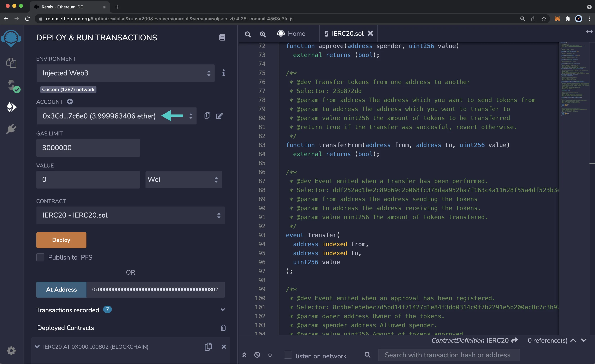Zoom out the editor font
This screenshot has height=364, width=595.
tap(248, 34)
